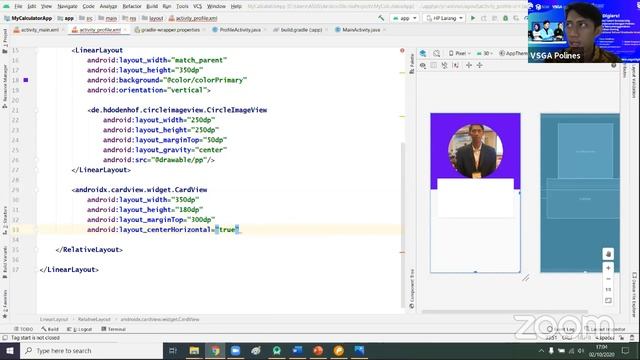Click the Windows search box
640x360 pixels.
point(91,351)
